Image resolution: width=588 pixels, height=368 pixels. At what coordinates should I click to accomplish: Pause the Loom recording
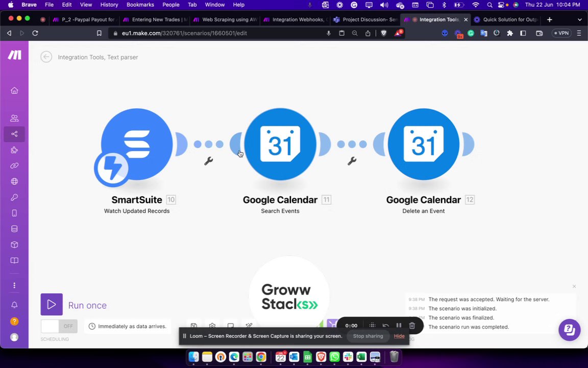pos(399,326)
